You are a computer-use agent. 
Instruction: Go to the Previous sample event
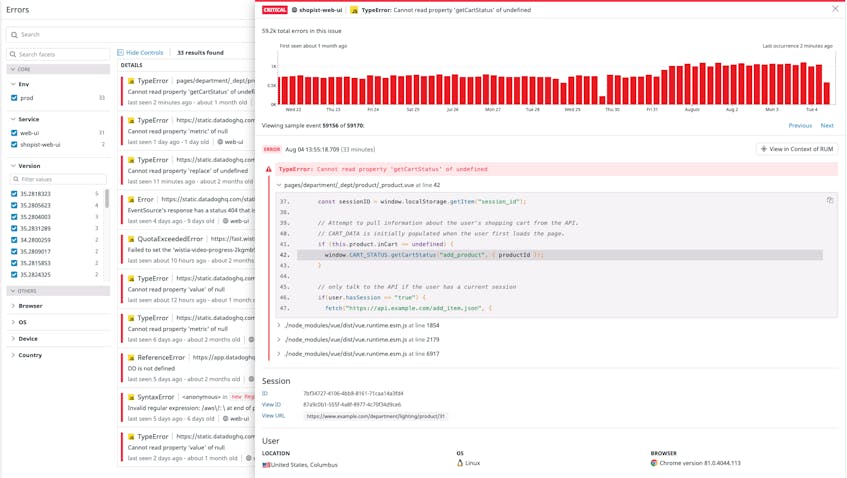(800, 125)
